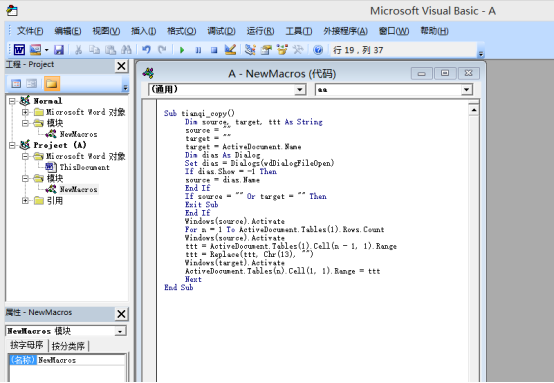554x383 pixels.
Task: Click the code window scroll up arrow
Action: [x=473, y=110]
